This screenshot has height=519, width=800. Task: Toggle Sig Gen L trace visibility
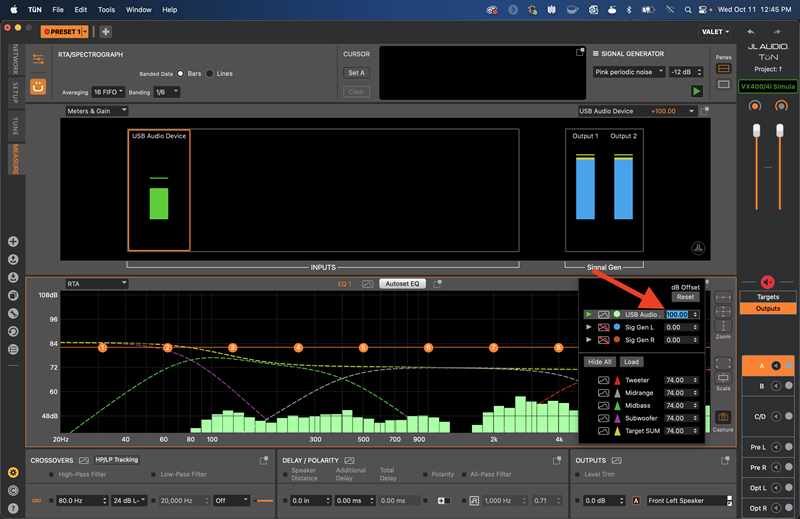pos(603,327)
